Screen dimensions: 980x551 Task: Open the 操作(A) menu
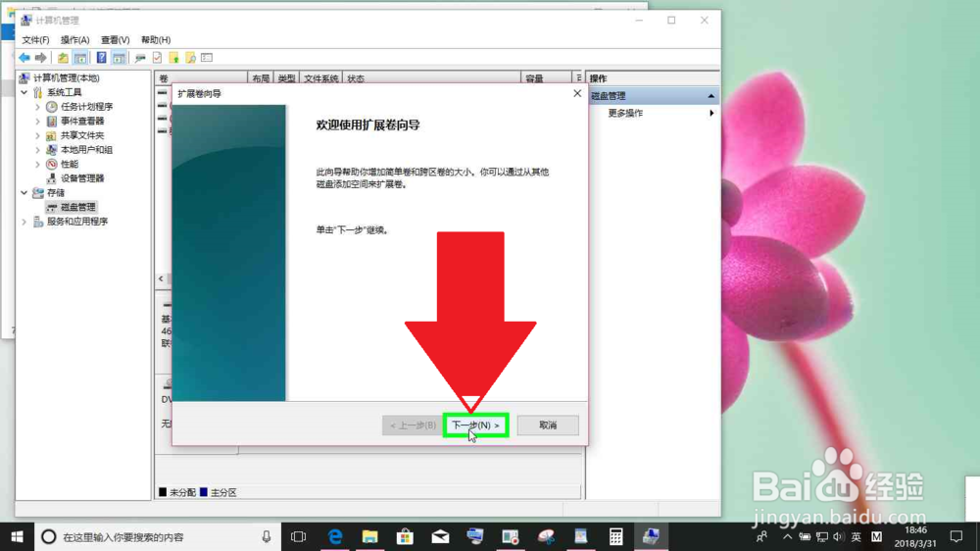[x=74, y=40]
